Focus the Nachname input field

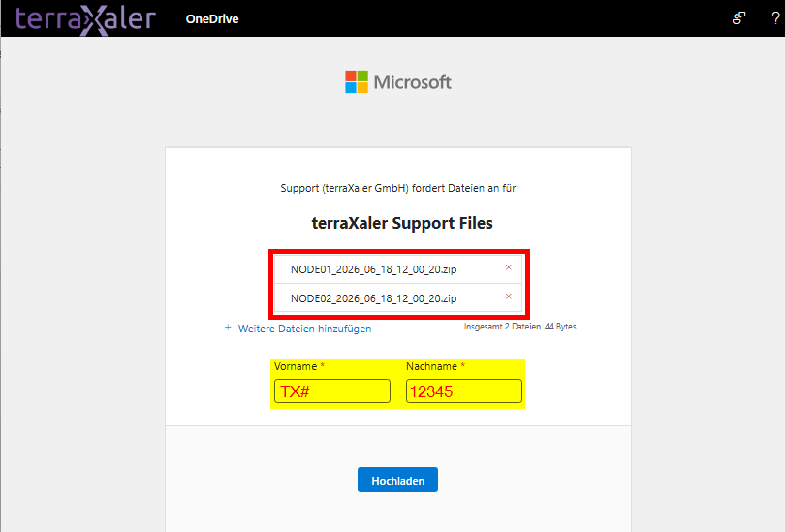463,391
